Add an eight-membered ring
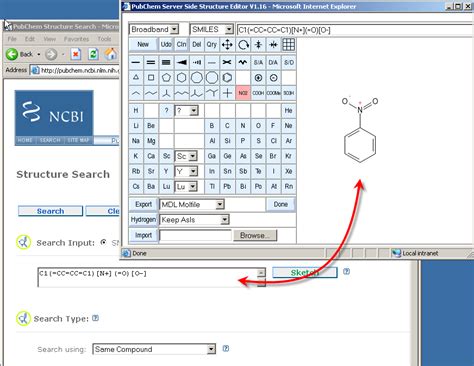474x366 pixels. coord(212,78)
